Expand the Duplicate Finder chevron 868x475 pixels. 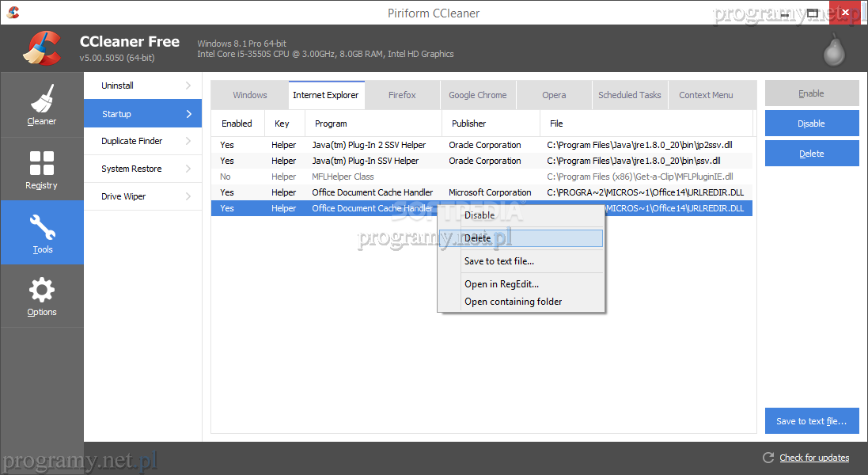click(x=188, y=141)
